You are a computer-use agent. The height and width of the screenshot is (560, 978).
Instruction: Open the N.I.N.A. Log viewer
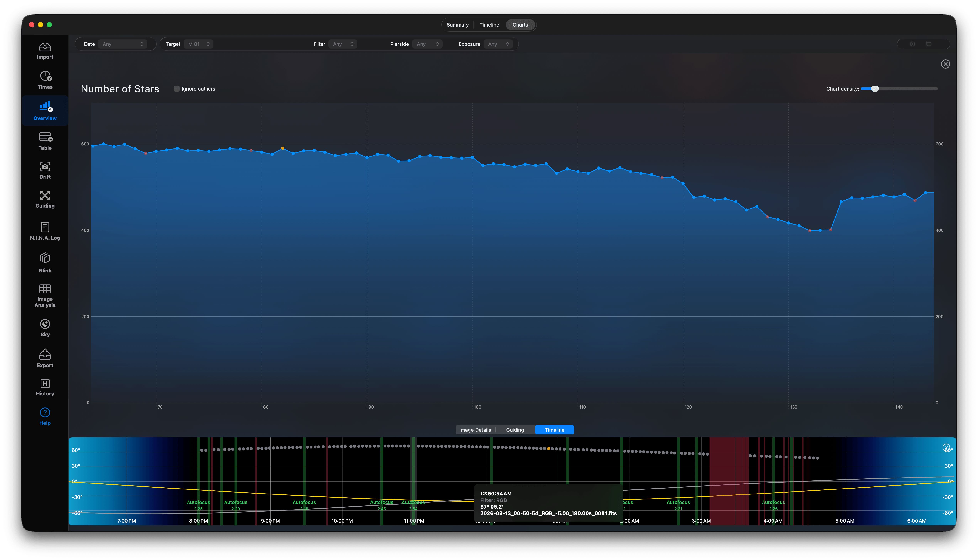coord(45,231)
